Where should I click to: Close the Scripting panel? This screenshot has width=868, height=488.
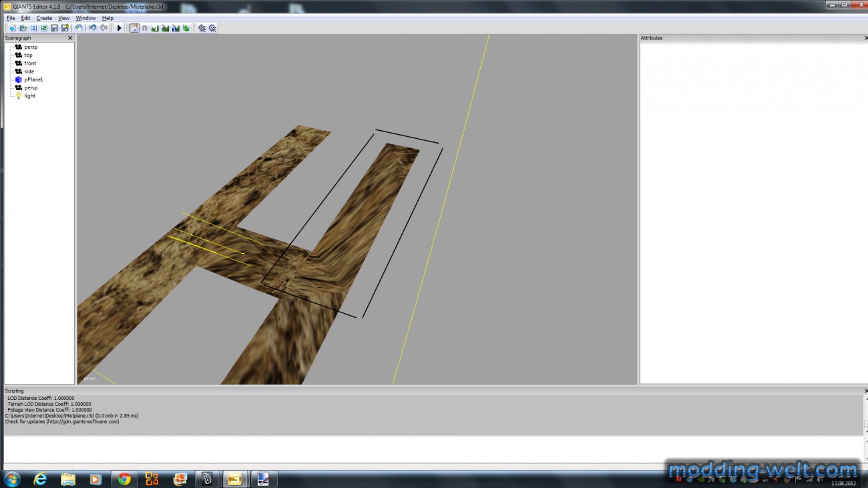coord(865,391)
